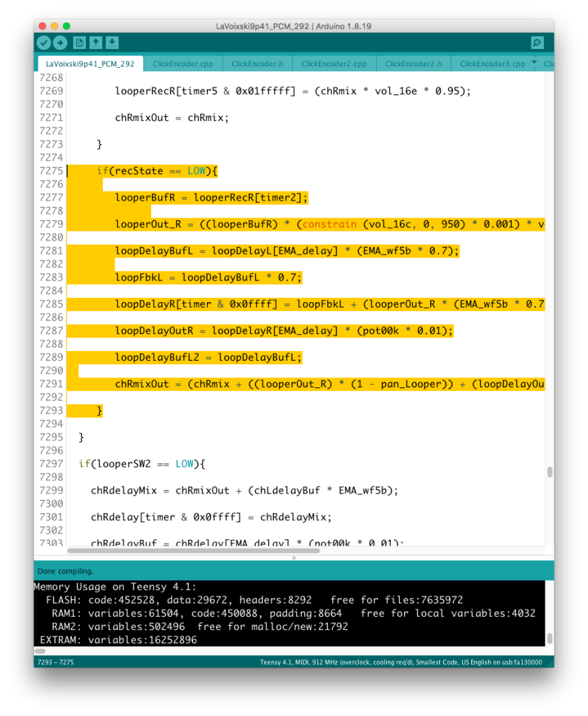This screenshot has width=588, height=716.
Task: Click the console horizontal scrollbar thumb
Action: coord(40,651)
